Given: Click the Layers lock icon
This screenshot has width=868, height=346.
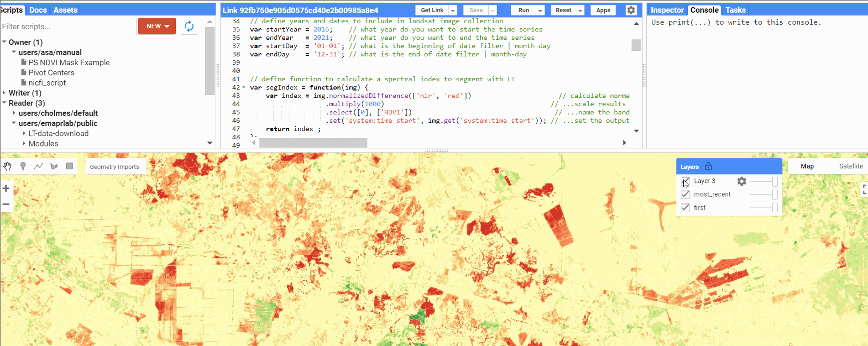Looking at the screenshot, I should [x=709, y=166].
